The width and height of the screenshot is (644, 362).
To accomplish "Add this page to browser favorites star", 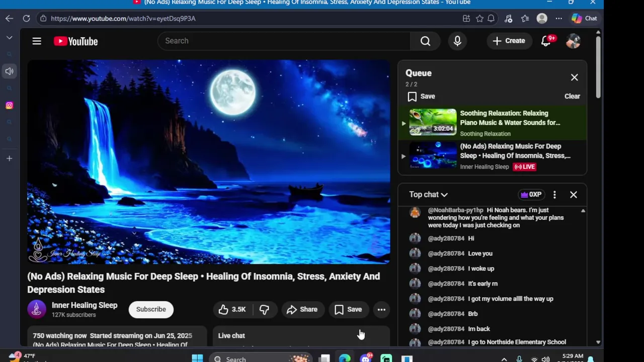I will click(x=479, y=18).
